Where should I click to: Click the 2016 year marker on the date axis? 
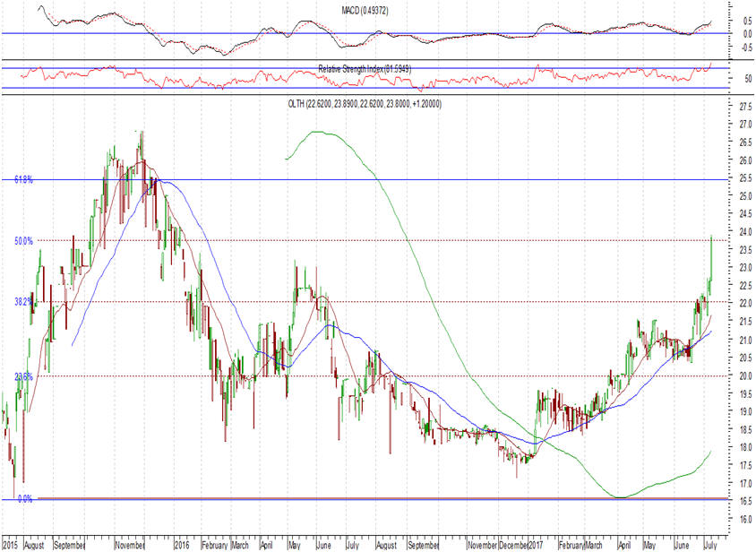[182, 544]
